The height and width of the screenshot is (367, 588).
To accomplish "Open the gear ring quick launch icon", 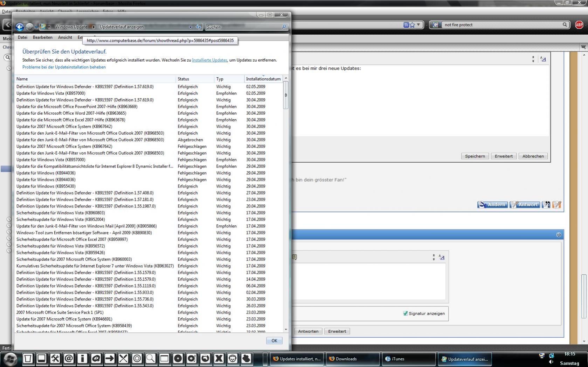I will (137, 358).
